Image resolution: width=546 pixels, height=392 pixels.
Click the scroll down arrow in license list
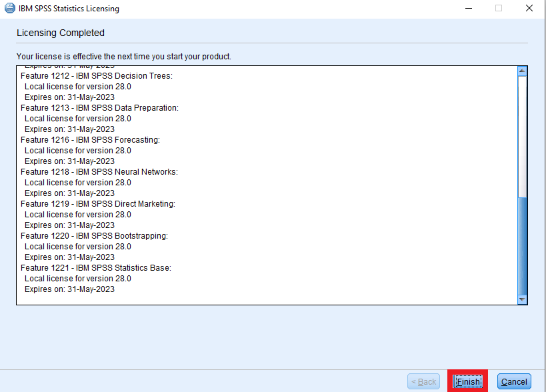click(522, 300)
